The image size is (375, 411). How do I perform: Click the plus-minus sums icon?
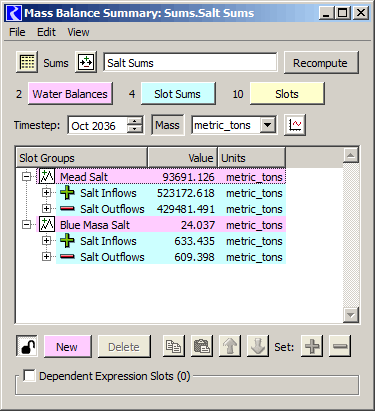[x=86, y=62]
